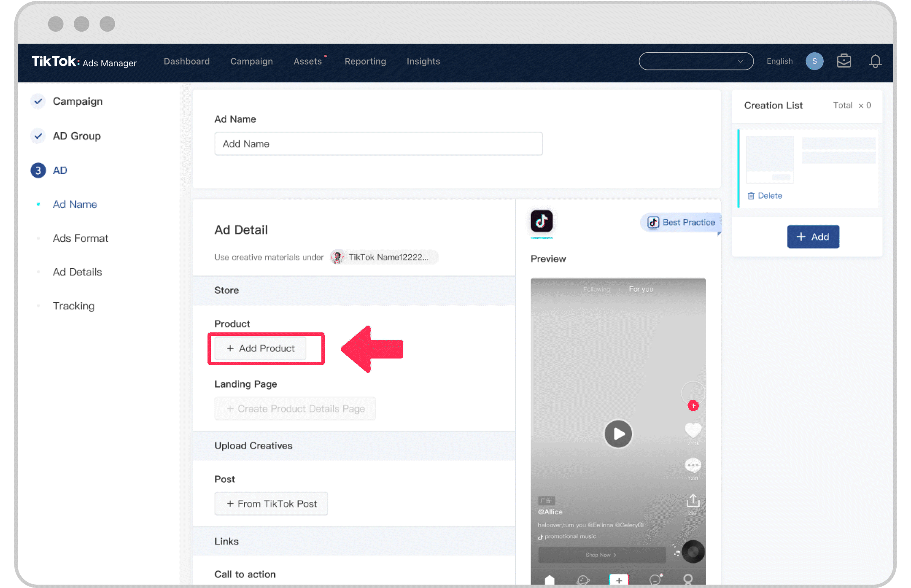Viewport: 911px width, 588px height.
Task: Click the Dashboard menu item
Action: pos(186,60)
